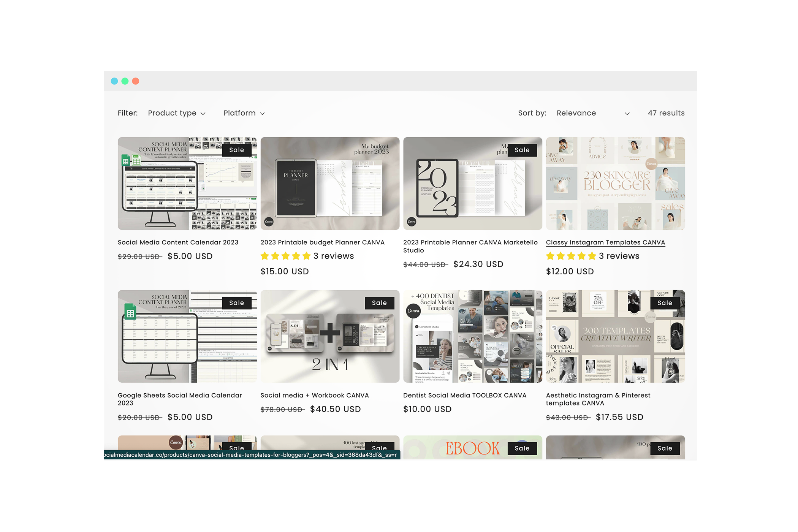Click Google Sheets Social Media Calendar 2023 title
Viewport: 798px width, 532px height.
(x=180, y=399)
